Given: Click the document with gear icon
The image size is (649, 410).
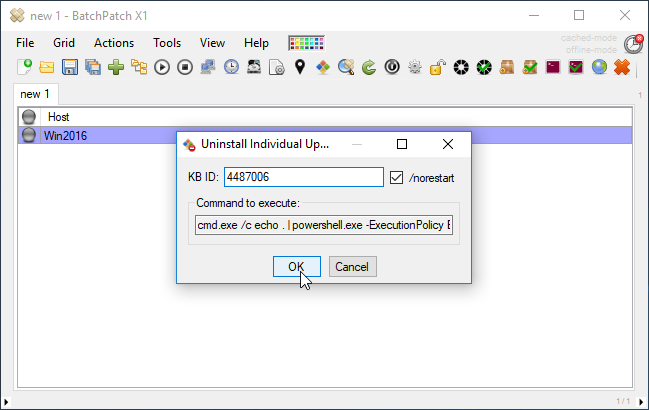Looking at the screenshot, I should 276,67.
